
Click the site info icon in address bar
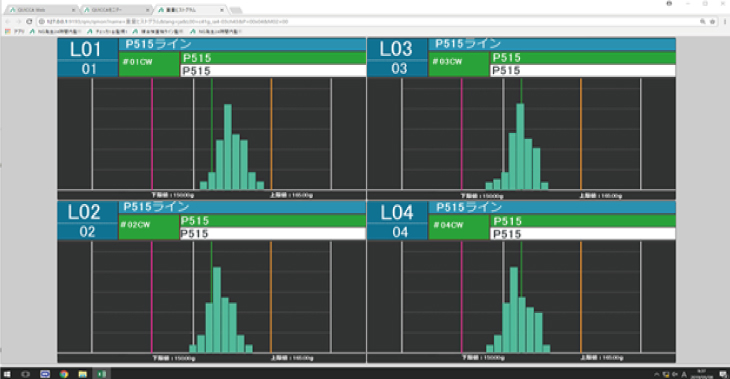(x=41, y=21)
